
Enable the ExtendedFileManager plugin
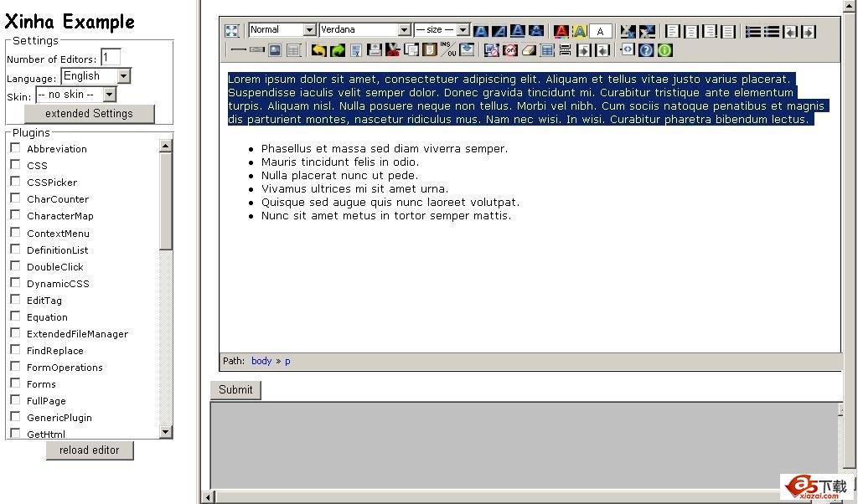(x=15, y=333)
